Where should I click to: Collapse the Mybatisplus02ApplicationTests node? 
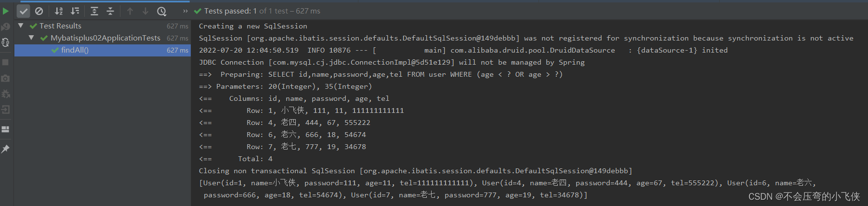coord(31,38)
